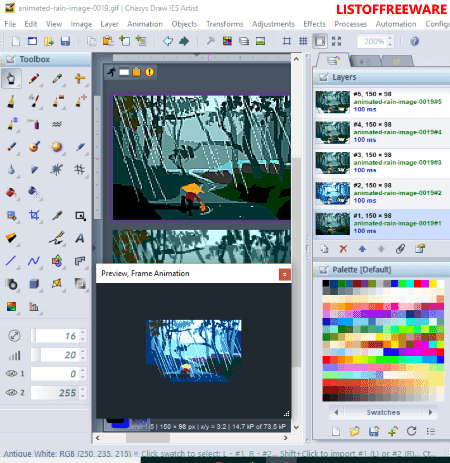Viewport: 450px width, 463px height.
Task: Click the Palette [Default] header
Action: [382, 269]
